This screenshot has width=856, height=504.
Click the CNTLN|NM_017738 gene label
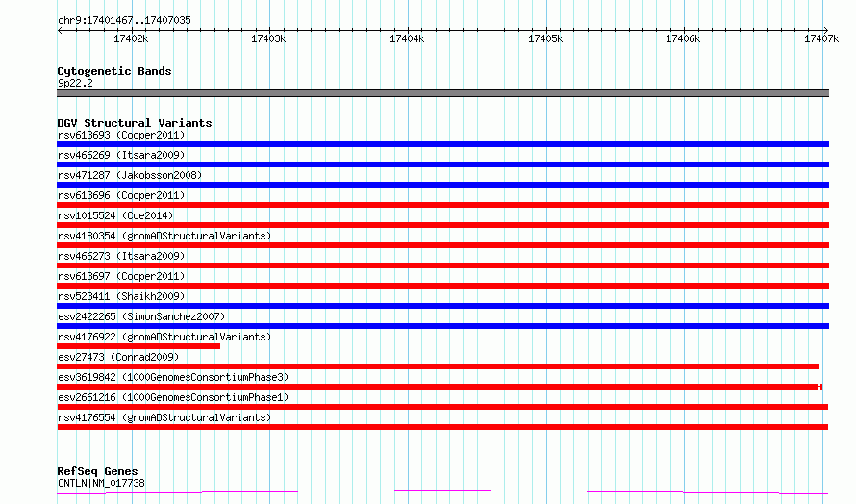click(x=101, y=483)
